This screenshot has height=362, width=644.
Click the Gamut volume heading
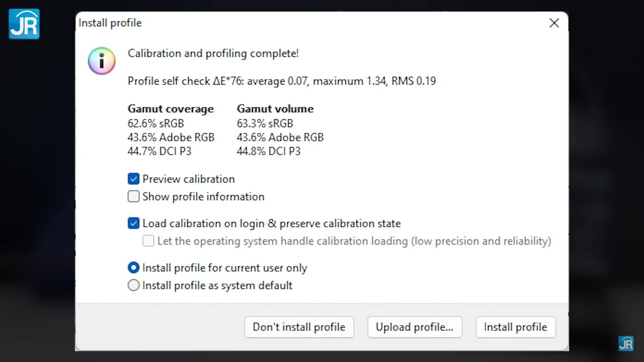pyautogui.click(x=275, y=109)
